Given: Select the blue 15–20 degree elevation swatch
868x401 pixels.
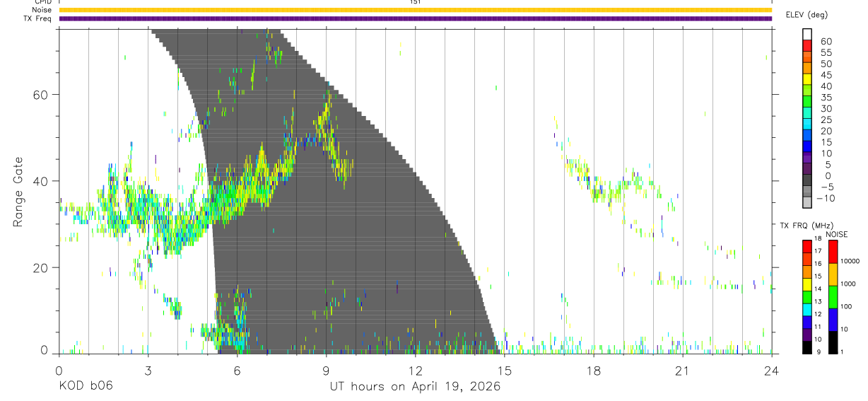Looking at the screenshot, I should click(807, 136).
